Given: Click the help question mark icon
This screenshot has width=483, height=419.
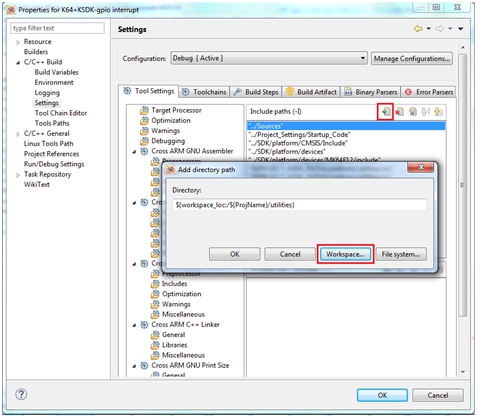Looking at the screenshot, I should pos(21,395).
